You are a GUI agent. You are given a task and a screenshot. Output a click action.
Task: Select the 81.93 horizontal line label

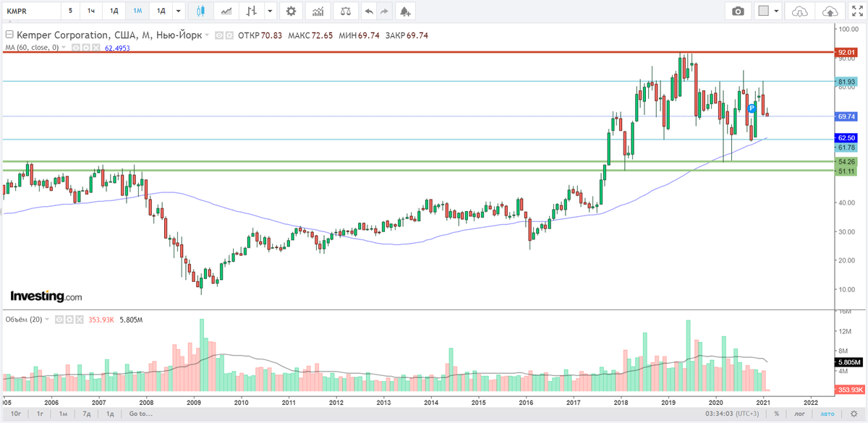click(846, 81)
